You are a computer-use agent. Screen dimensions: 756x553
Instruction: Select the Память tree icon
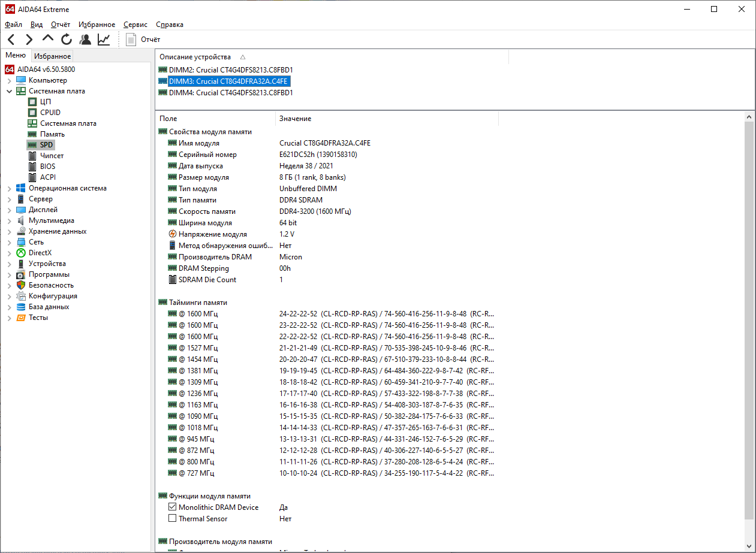(32, 134)
